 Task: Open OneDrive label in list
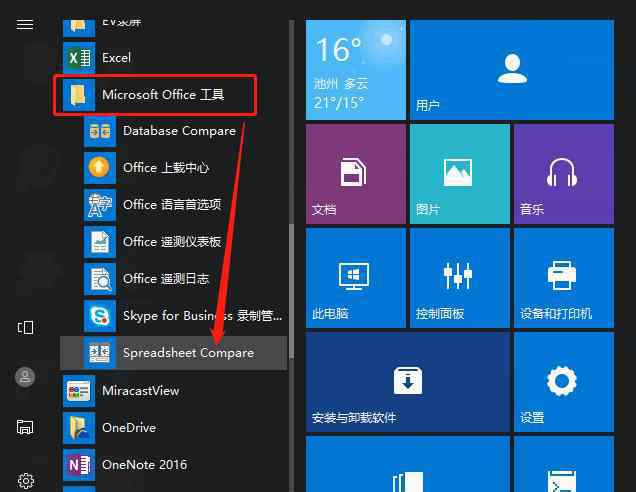click(129, 428)
